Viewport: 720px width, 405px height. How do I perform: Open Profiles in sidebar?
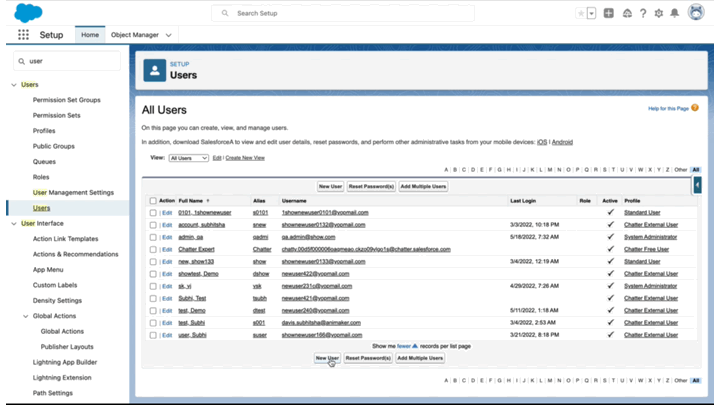pyautogui.click(x=44, y=131)
